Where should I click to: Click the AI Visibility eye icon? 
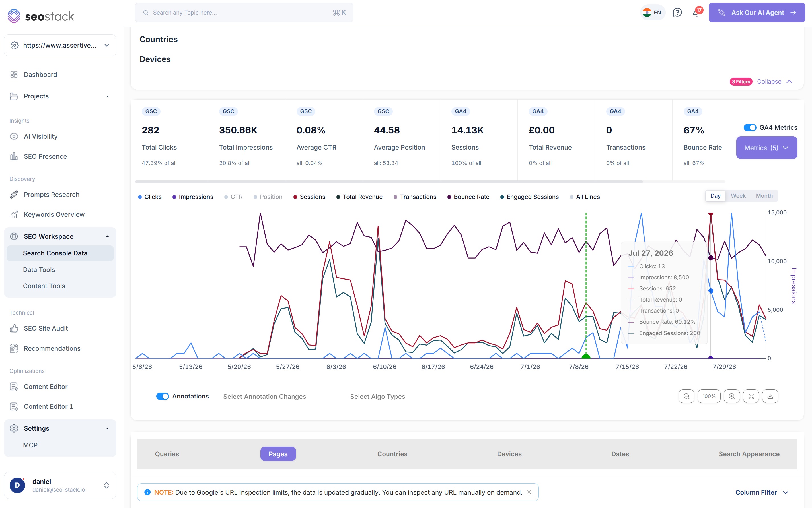14,137
